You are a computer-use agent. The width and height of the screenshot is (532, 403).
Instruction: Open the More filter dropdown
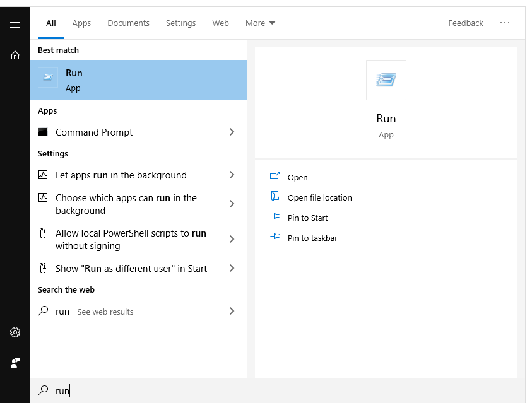260,23
